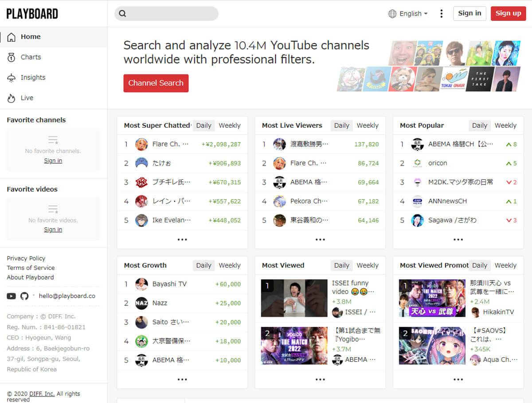Click たけぉ channel avatar
This screenshot has width=532, height=403.
[141, 163]
